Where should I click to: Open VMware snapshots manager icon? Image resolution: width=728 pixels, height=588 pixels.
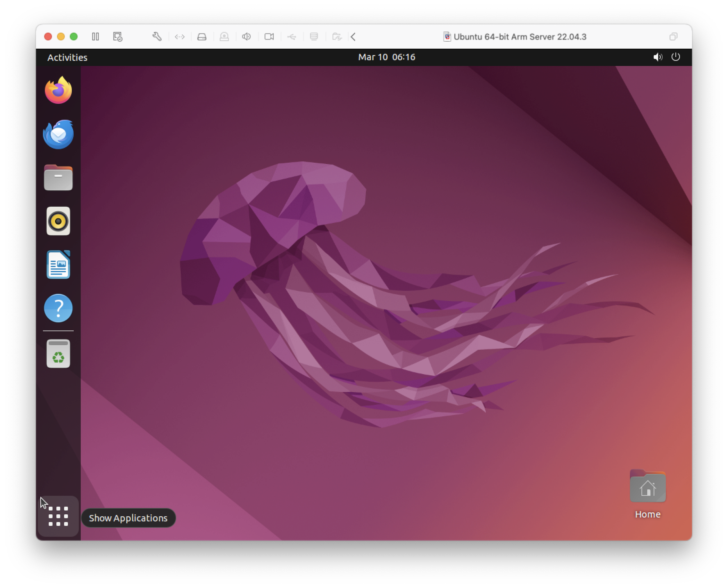coord(118,37)
